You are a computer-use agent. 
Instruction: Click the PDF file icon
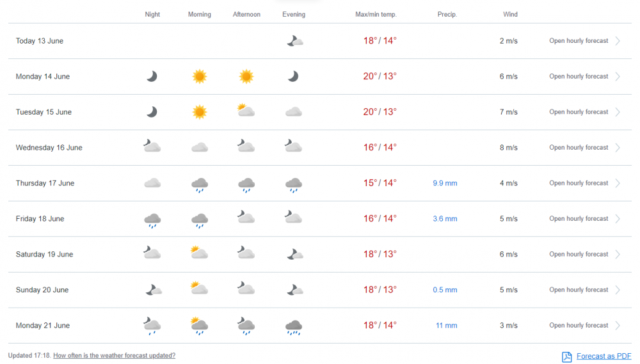pos(566,356)
